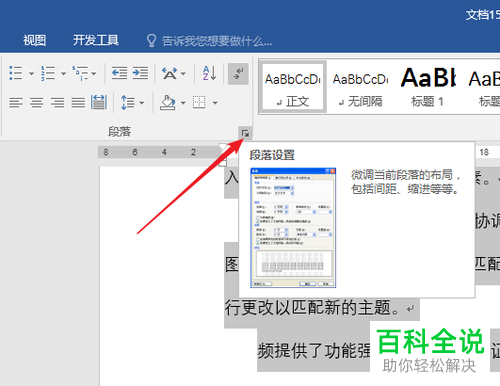Toggle show/hide paragraph marks
Screen dimensions: 500x386
pos(238,73)
